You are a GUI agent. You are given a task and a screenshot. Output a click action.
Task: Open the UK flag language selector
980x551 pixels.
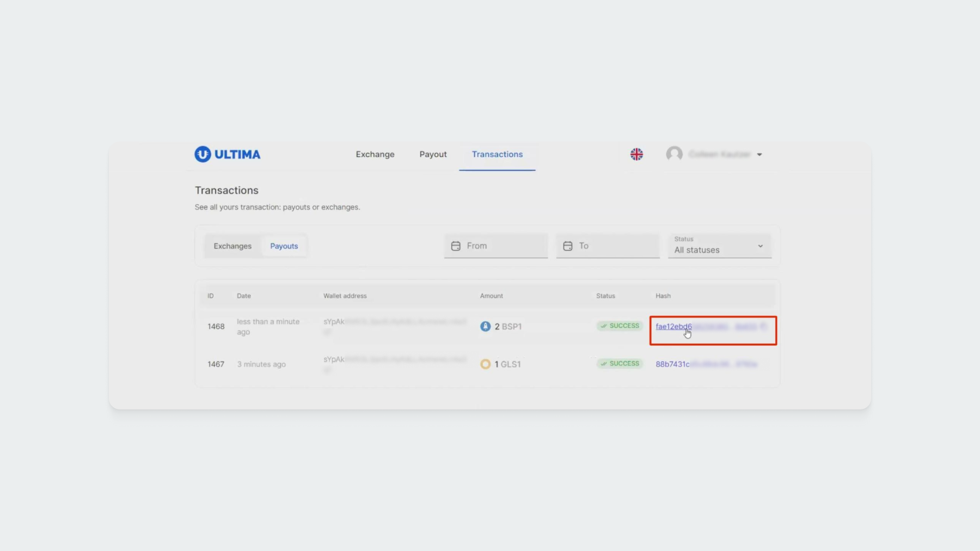click(x=636, y=155)
